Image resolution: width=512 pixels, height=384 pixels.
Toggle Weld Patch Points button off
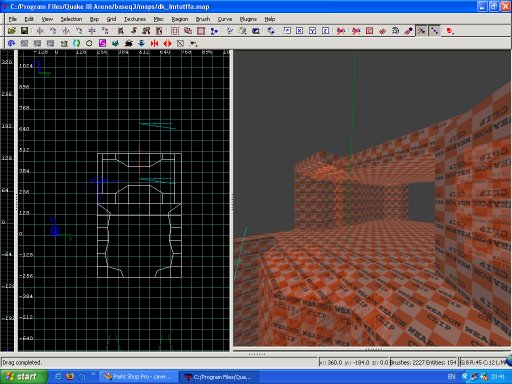[421, 31]
